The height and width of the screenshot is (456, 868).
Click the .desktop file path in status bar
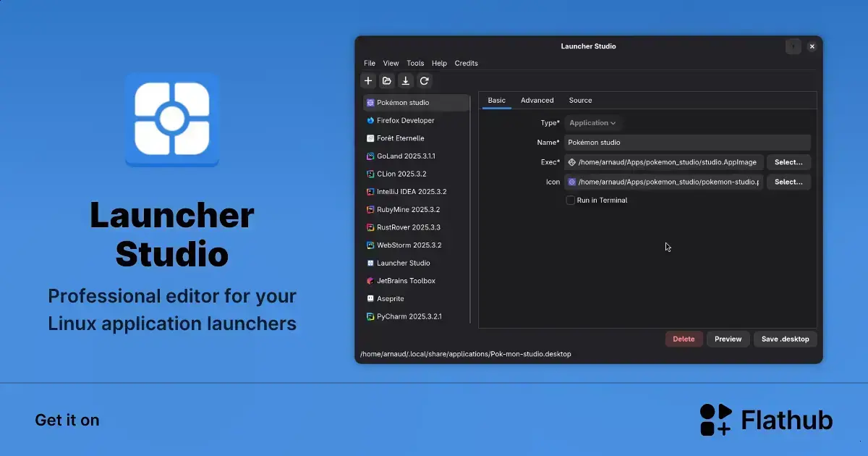pyautogui.click(x=466, y=355)
